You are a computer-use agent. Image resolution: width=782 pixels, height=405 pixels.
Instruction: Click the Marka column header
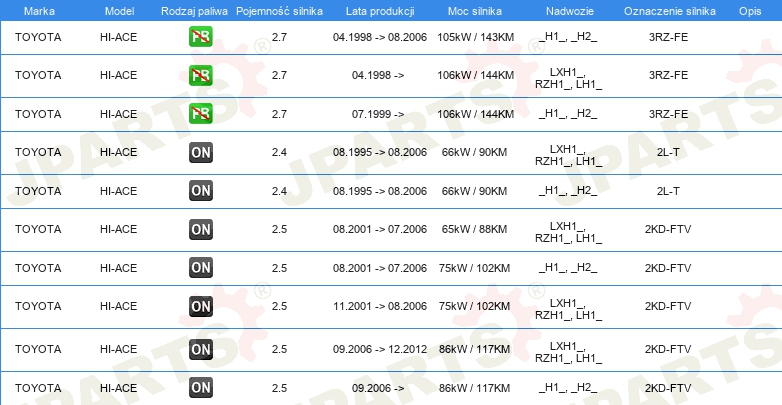pyautogui.click(x=39, y=11)
